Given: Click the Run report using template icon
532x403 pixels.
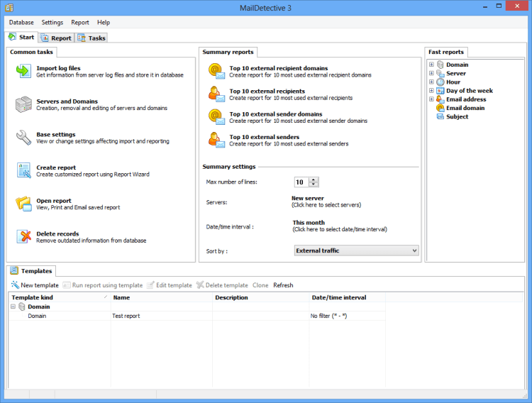Looking at the screenshot, I should point(67,285).
